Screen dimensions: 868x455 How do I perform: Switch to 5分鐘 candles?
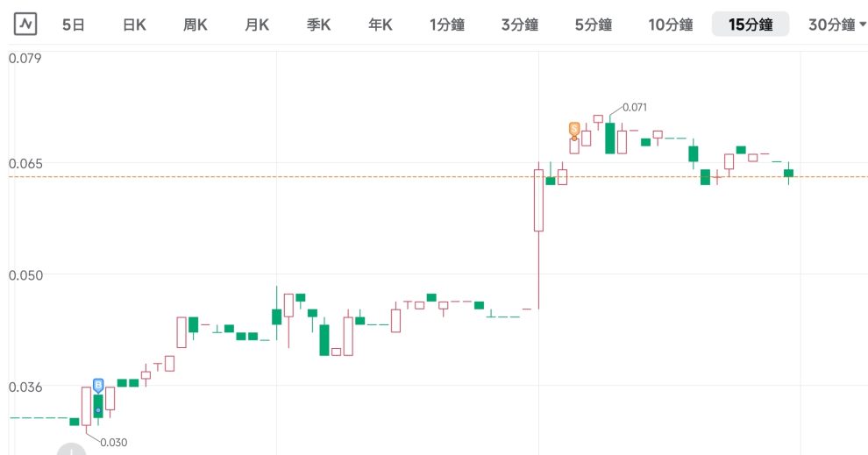pyautogui.click(x=592, y=25)
